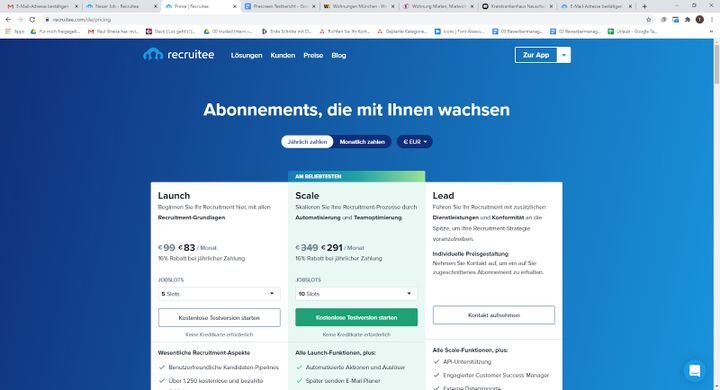Start the free trial for the Scale plan
This screenshot has height=390, width=720.
coord(356,317)
